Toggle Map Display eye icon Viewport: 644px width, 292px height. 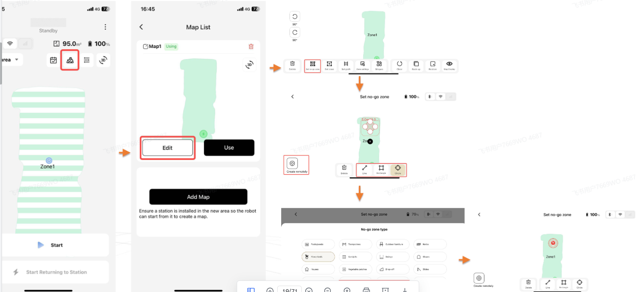click(x=449, y=65)
